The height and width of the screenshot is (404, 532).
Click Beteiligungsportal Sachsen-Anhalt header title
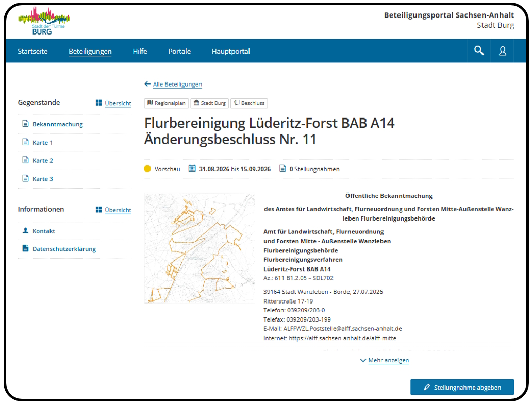(x=449, y=15)
